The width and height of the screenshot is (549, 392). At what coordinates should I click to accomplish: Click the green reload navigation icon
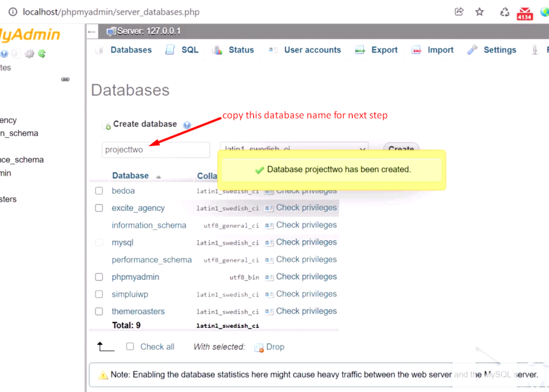(x=42, y=54)
